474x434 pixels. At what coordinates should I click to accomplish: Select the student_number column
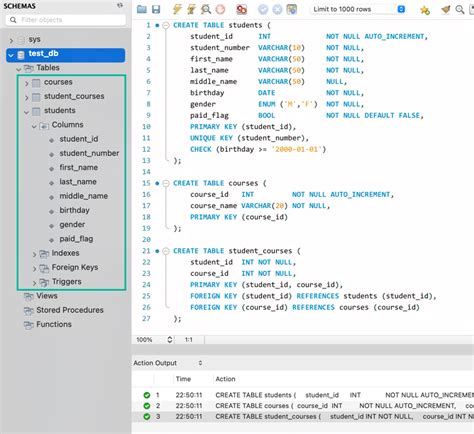pos(89,153)
